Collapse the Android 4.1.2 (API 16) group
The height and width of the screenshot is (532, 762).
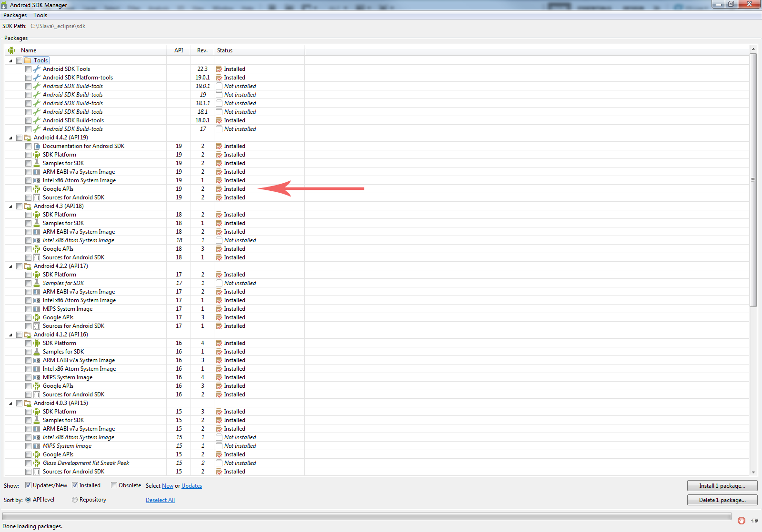coord(10,335)
